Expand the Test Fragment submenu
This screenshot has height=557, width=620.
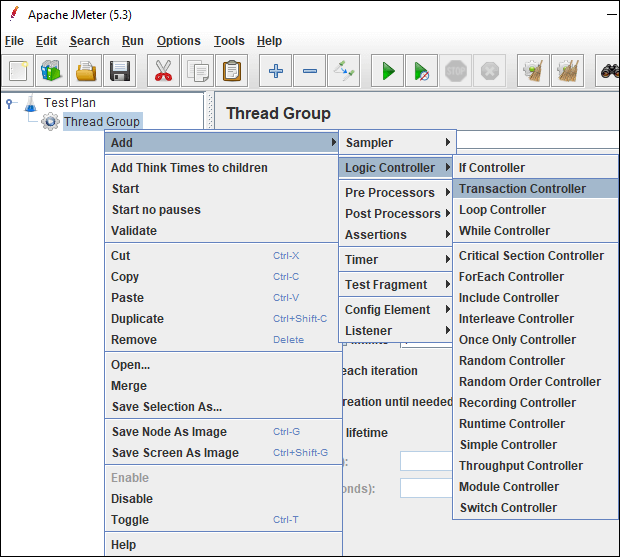395,285
